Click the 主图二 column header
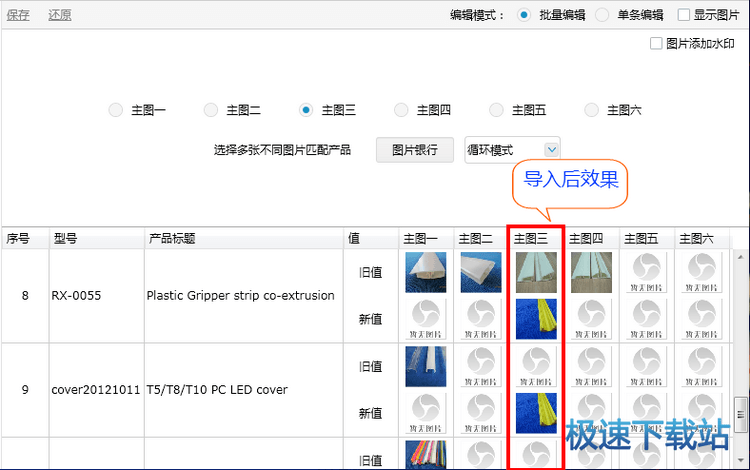 click(x=481, y=238)
